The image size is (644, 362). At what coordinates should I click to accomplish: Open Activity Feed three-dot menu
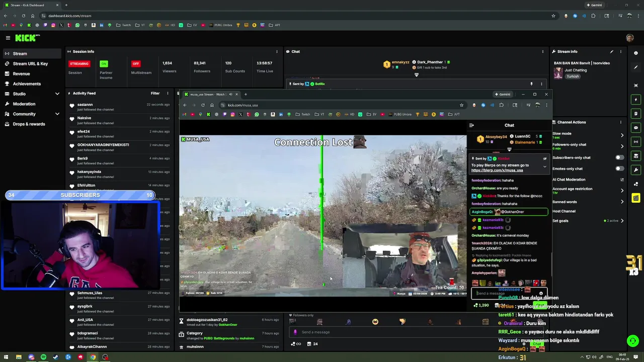click(x=168, y=93)
